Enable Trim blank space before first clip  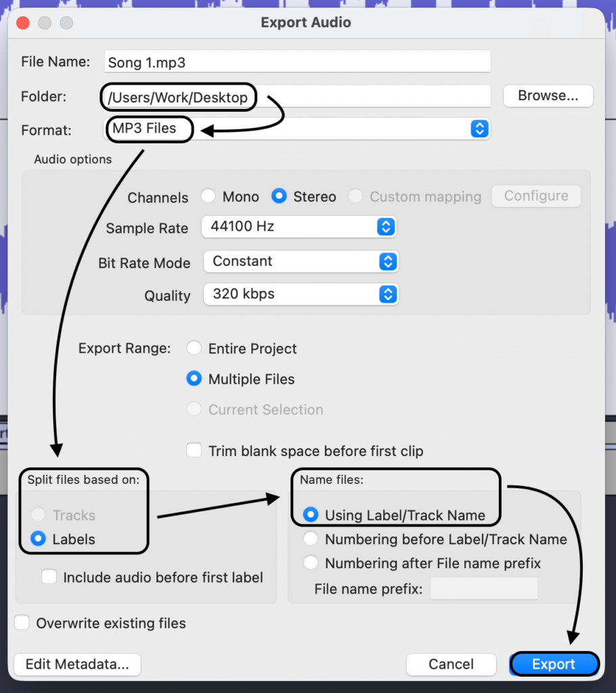(x=194, y=451)
